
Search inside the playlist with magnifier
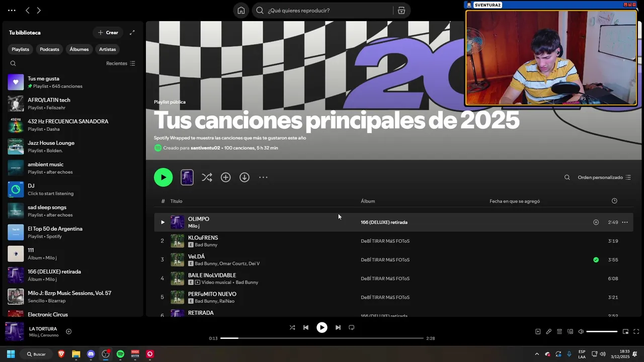pos(567,177)
